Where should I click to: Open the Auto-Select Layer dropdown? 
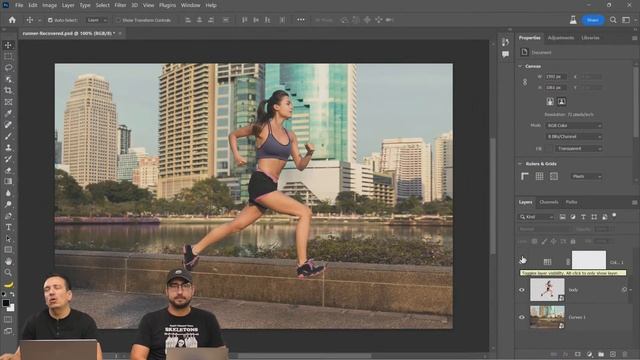tap(96, 20)
